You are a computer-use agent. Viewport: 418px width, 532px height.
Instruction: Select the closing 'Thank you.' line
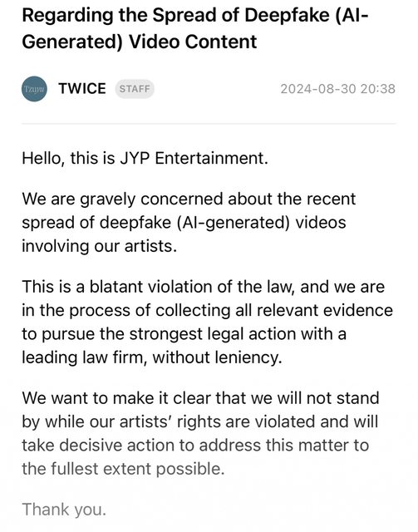(x=64, y=510)
